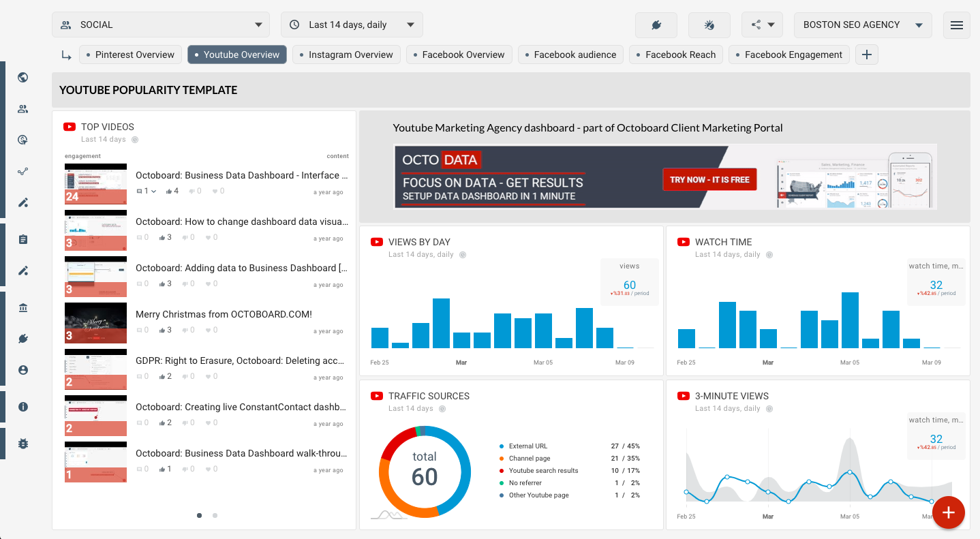This screenshot has height=539, width=980.
Task: Open the Last 14 days, daily period dropdown
Action: [x=352, y=25]
